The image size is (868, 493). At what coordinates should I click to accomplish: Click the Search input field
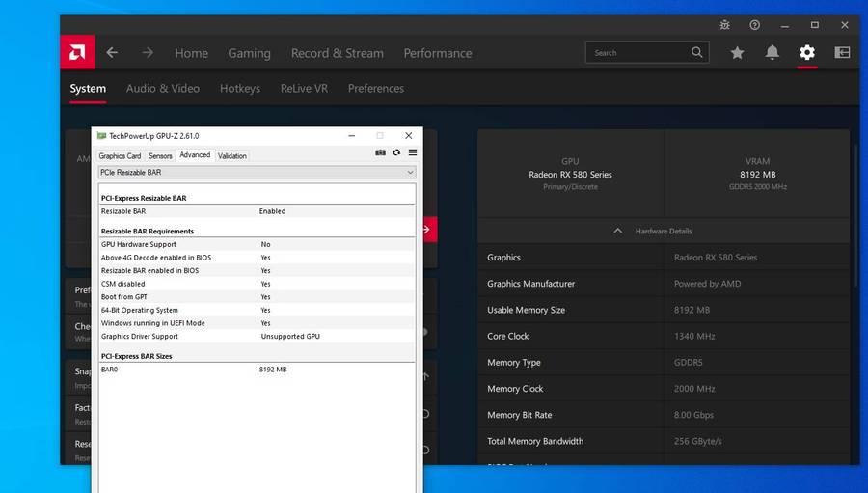tap(637, 53)
